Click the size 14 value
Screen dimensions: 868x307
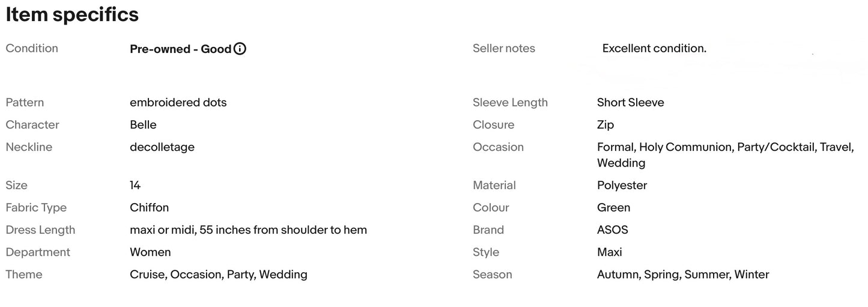pos(135,185)
